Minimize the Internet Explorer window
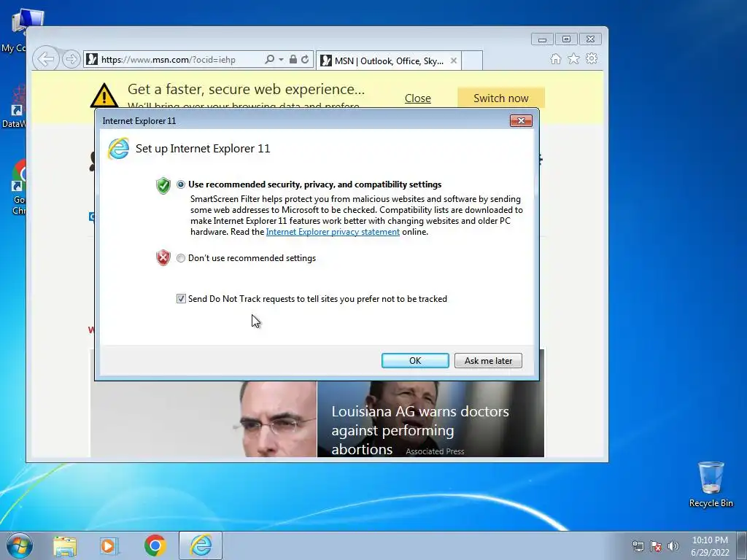The image size is (747, 560). pos(542,39)
